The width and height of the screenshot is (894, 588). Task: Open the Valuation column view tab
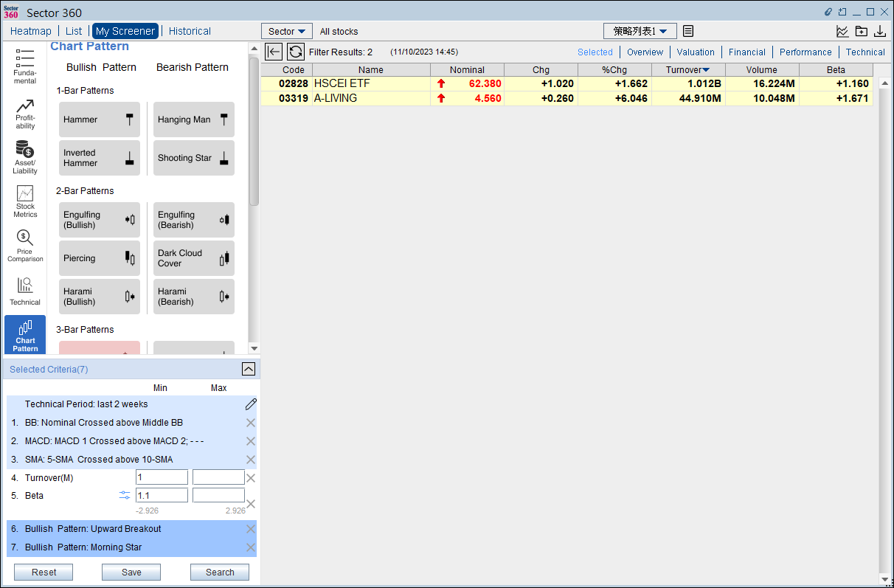pos(695,52)
